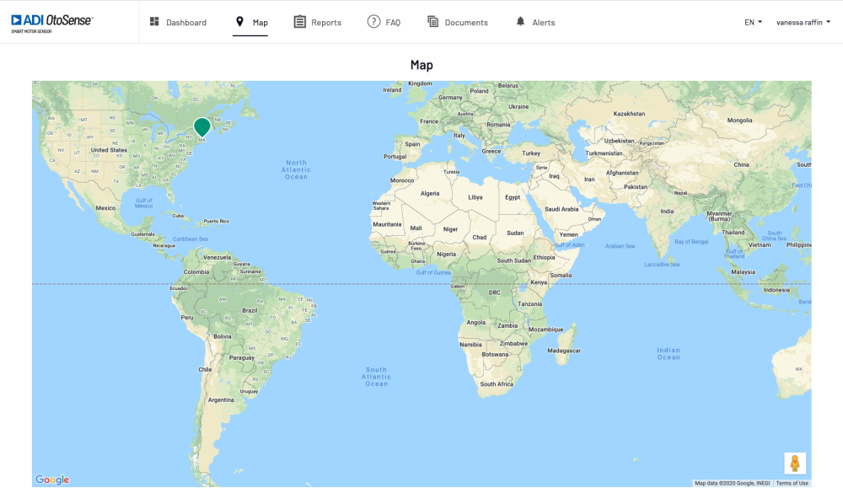Click the 'Saudi Arabia' country label

coord(561,209)
